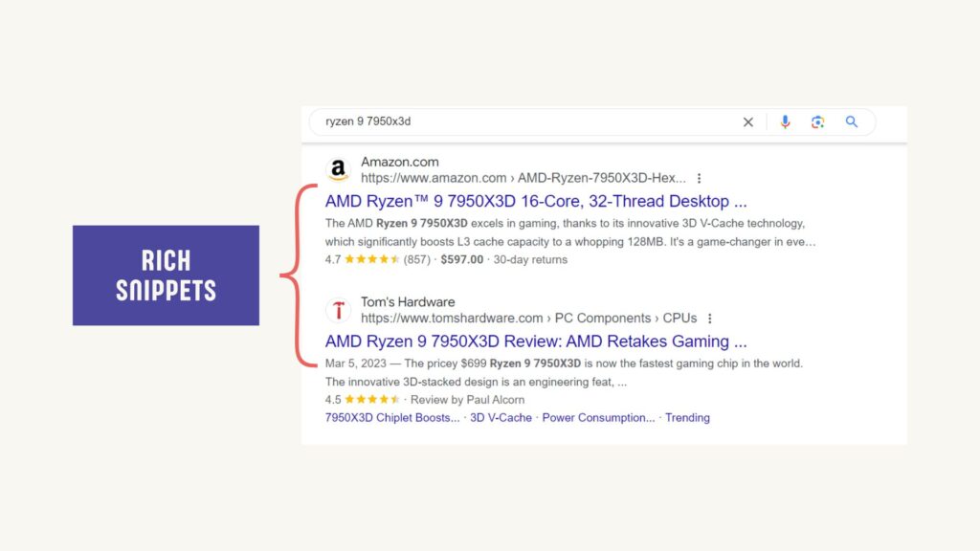
Task: Open more options for Tom's Hardware result
Action: tap(709, 319)
